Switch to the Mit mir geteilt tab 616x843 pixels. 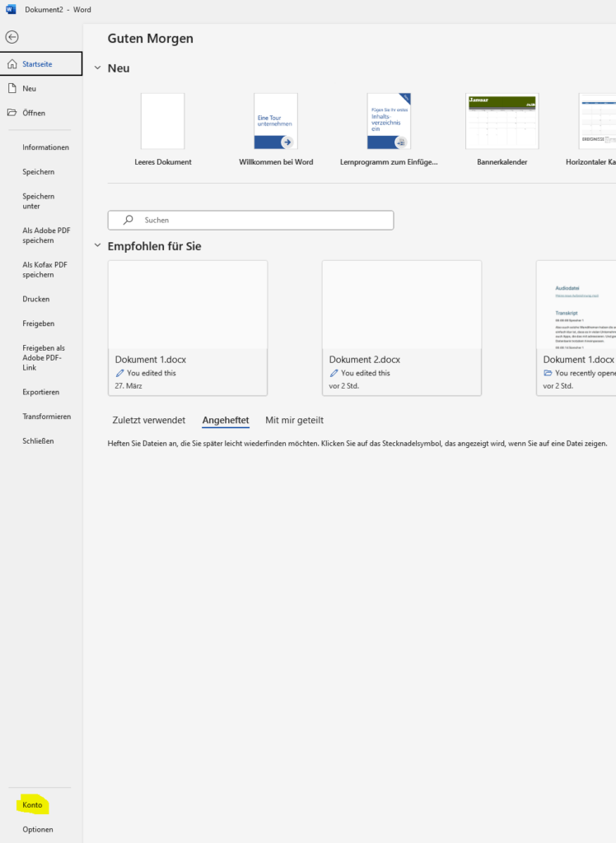[x=294, y=421]
